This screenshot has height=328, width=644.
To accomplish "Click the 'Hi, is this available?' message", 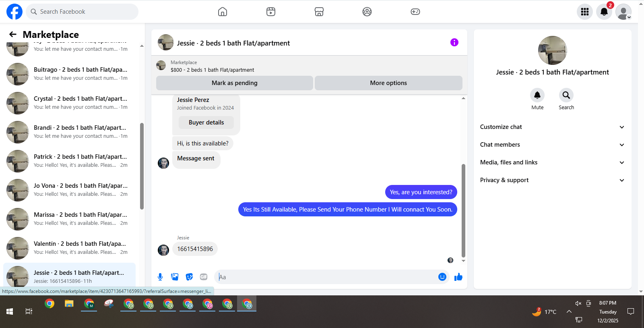I will (203, 143).
